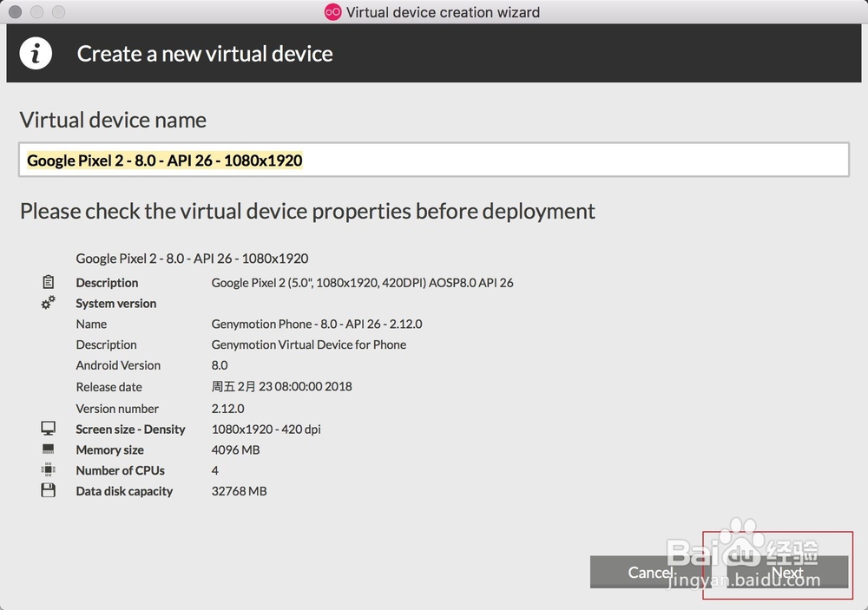Close the wizard with the red window button

click(15, 12)
